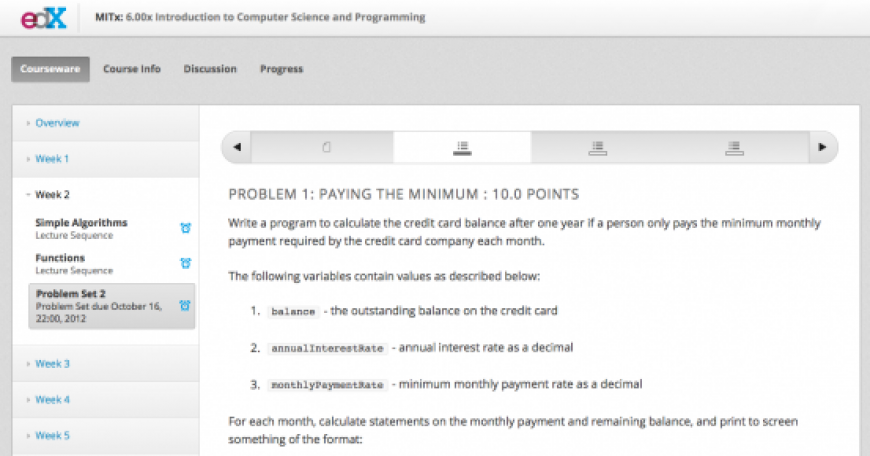Open the fourth sequence problem icon

click(734, 148)
